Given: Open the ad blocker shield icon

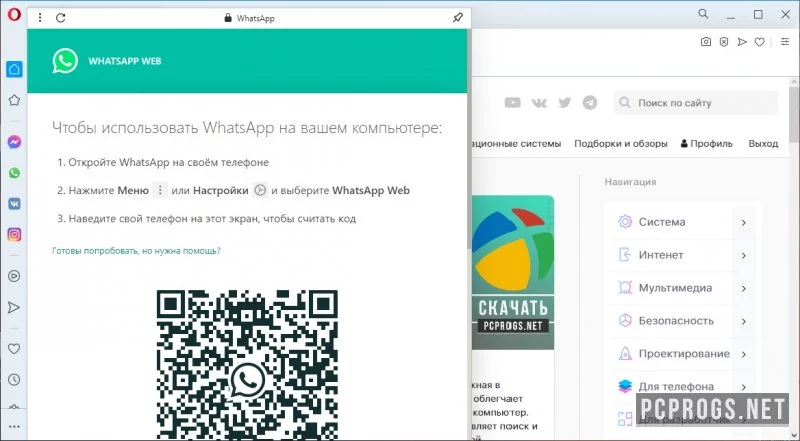Looking at the screenshot, I should [x=724, y=42].
